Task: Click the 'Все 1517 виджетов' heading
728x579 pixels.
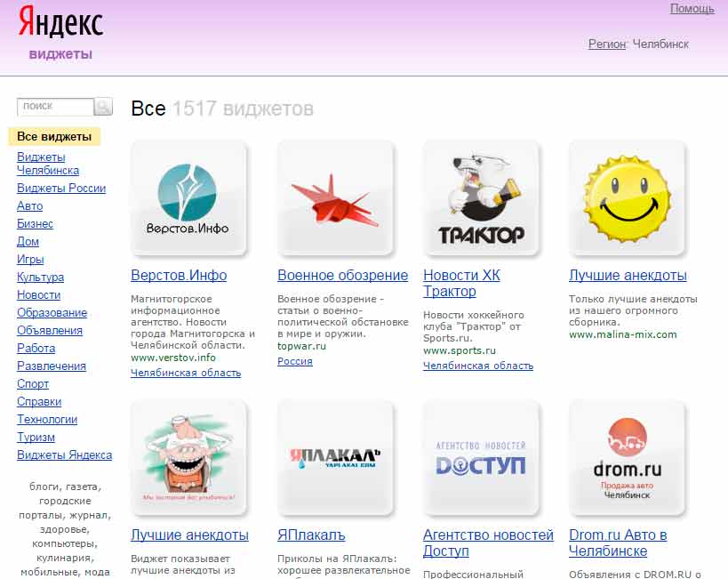Action: [x=222, y=109]
